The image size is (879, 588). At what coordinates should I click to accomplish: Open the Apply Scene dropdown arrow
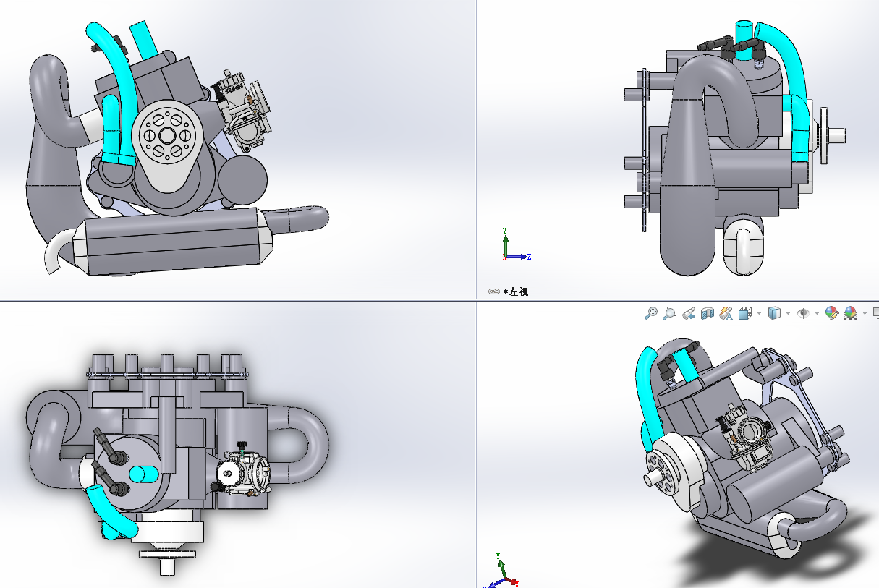(865, 314)
